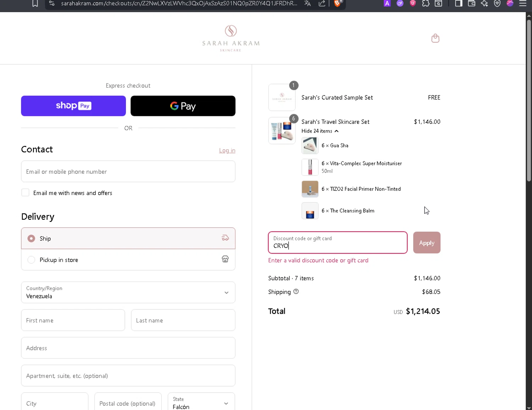Toggle the browser sidebar panel icon
The image size is (532, 410).
(x=459, y=4)
